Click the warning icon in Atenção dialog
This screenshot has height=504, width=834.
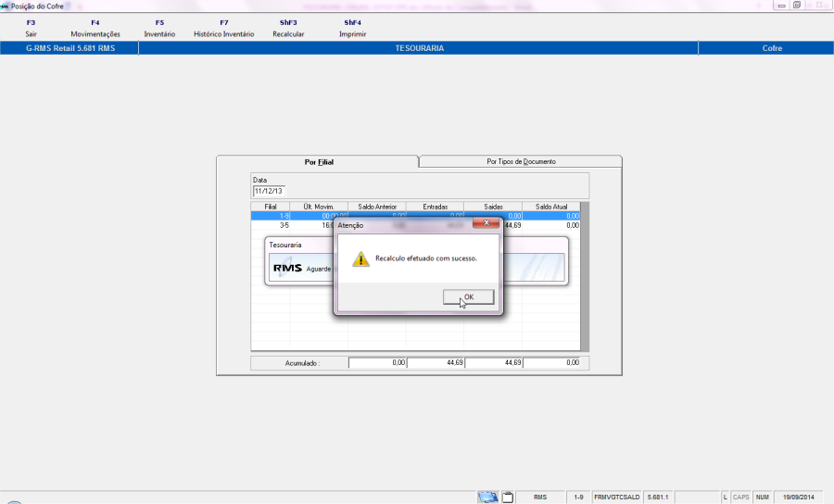[x=360, y=258]
